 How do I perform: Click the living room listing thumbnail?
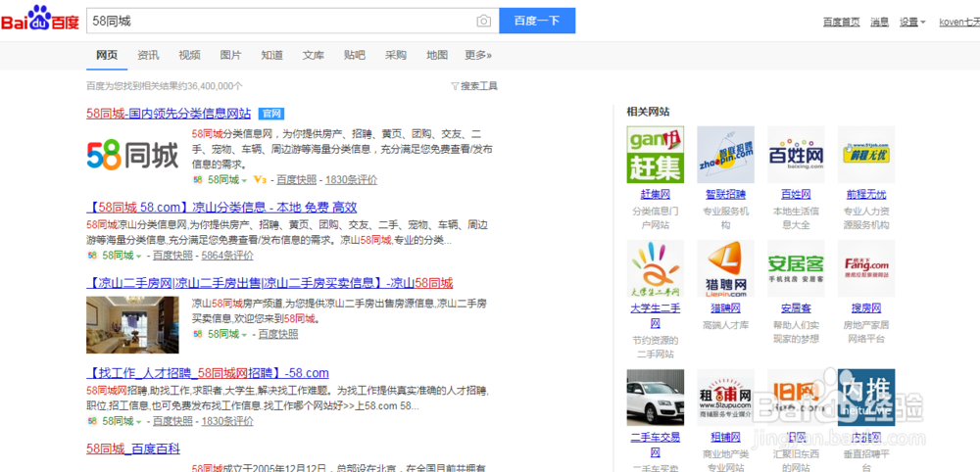132,325
